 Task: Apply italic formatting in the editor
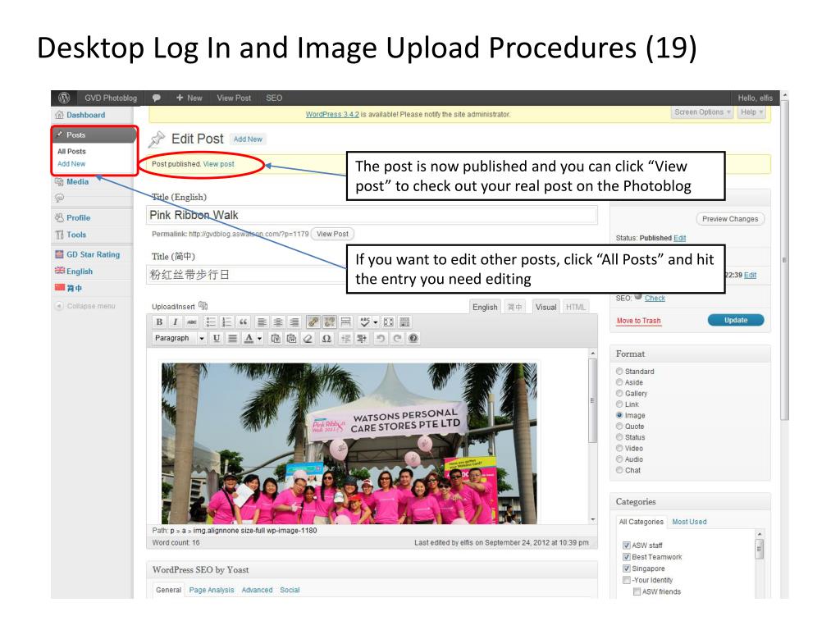[x=176, y=322]
